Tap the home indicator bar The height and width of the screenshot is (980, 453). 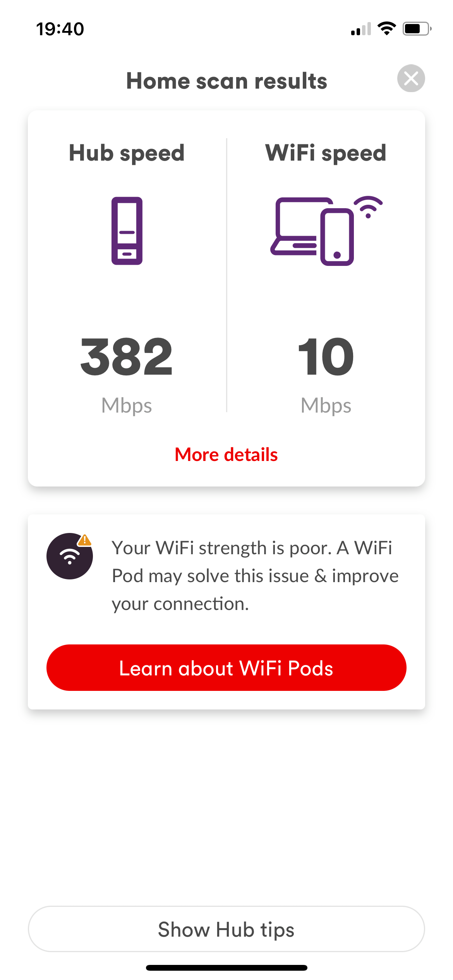(x=226, y=968)
